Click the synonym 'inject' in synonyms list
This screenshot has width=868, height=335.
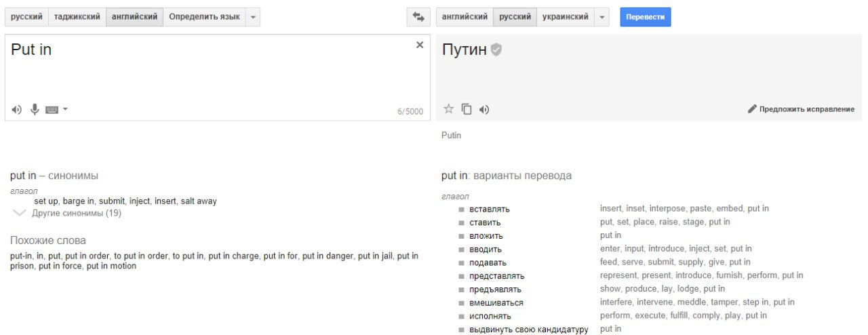pos(140,201)
